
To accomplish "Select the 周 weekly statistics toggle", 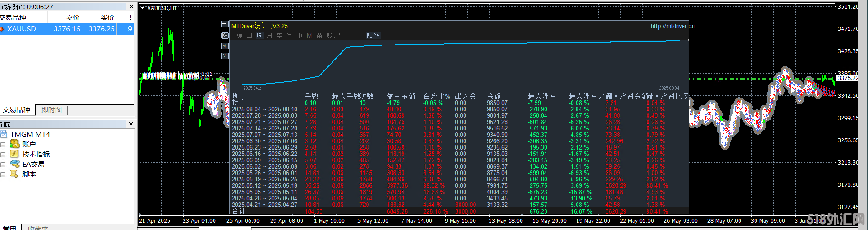I will (x=260, y=35).
